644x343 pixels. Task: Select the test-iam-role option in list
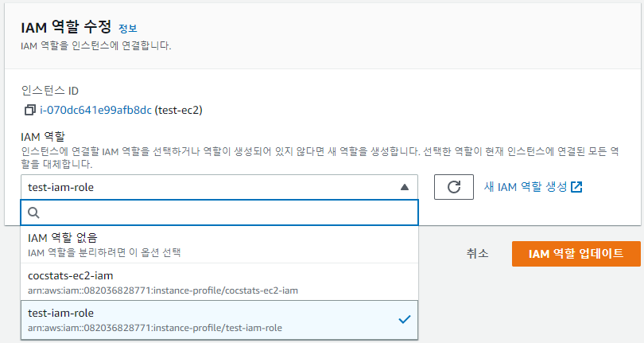click(219, 320)
